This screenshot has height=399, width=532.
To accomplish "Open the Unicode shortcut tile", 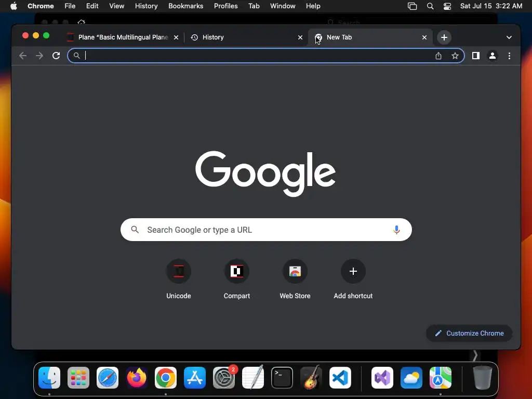I will click(179, 280).
